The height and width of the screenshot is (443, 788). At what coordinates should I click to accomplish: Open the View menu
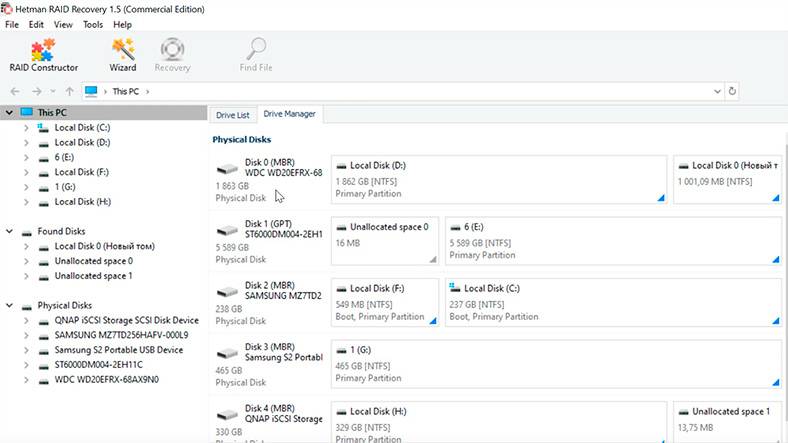pyautogui.click(x=63, y=25)
